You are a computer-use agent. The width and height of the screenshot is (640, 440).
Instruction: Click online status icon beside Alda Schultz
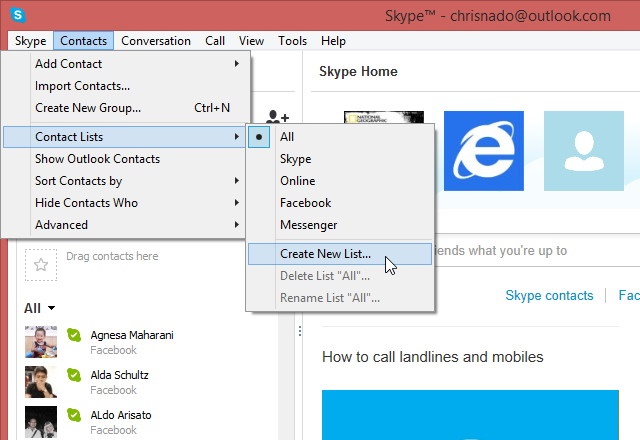tap(74, 375)
